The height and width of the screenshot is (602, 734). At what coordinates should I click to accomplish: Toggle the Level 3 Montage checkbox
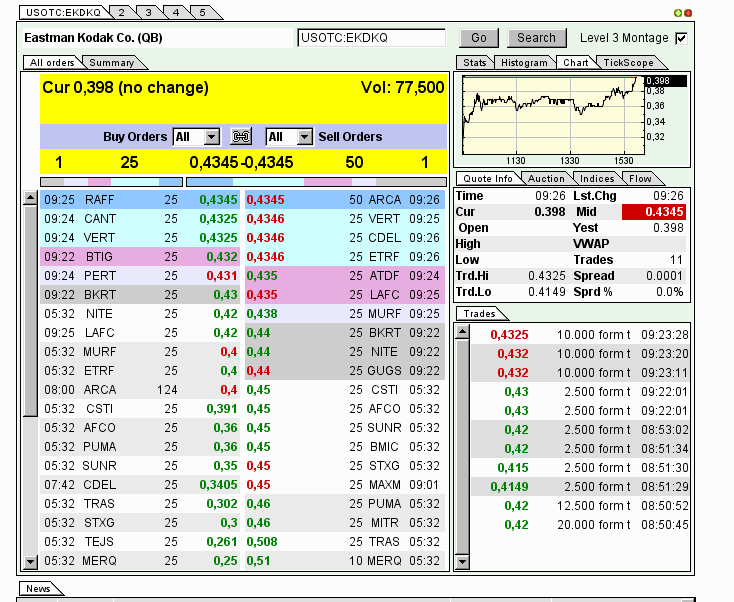pos(681,38)
